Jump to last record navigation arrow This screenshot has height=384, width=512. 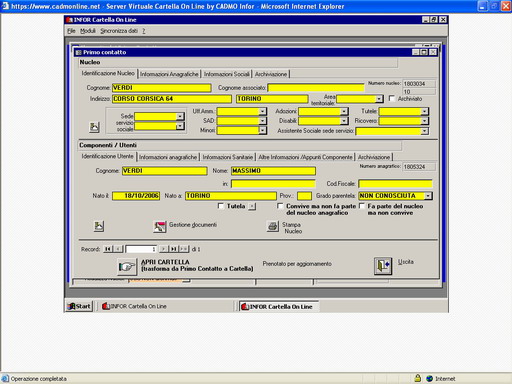174,249
